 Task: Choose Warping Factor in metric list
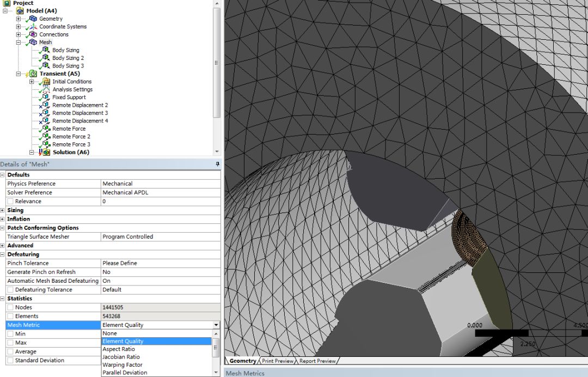[157, 365]
